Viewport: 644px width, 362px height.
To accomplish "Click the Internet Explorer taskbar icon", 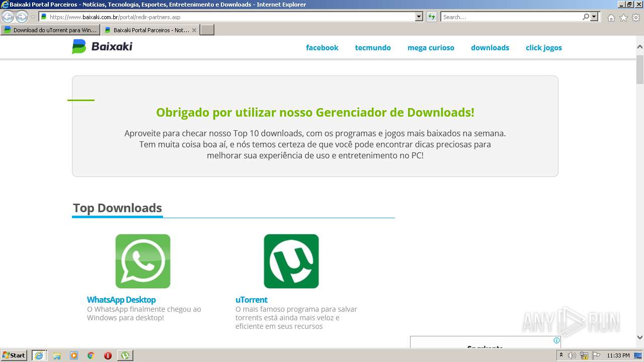I will click(x=39, y=355).
